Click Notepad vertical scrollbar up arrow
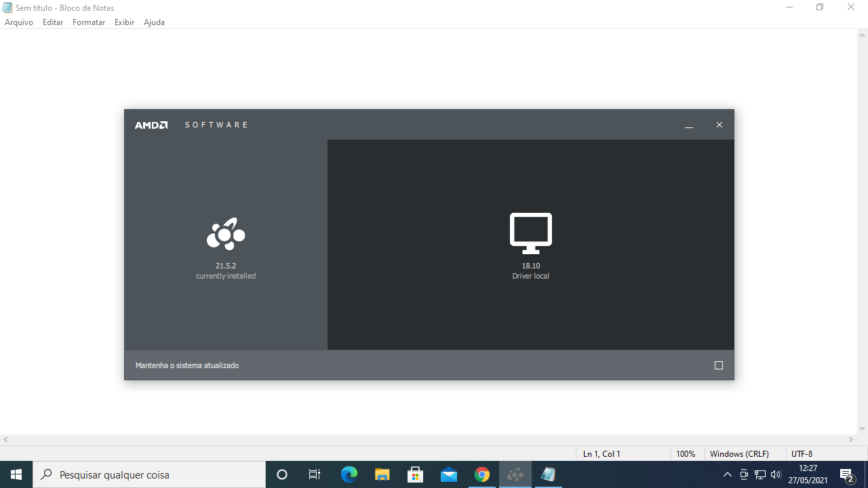 click(x=863, y=35)
